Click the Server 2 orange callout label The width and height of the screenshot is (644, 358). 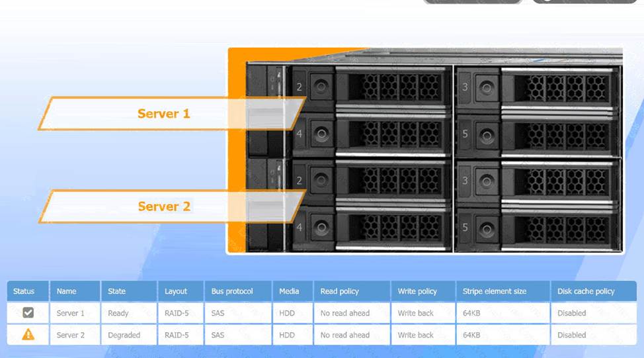164,206
